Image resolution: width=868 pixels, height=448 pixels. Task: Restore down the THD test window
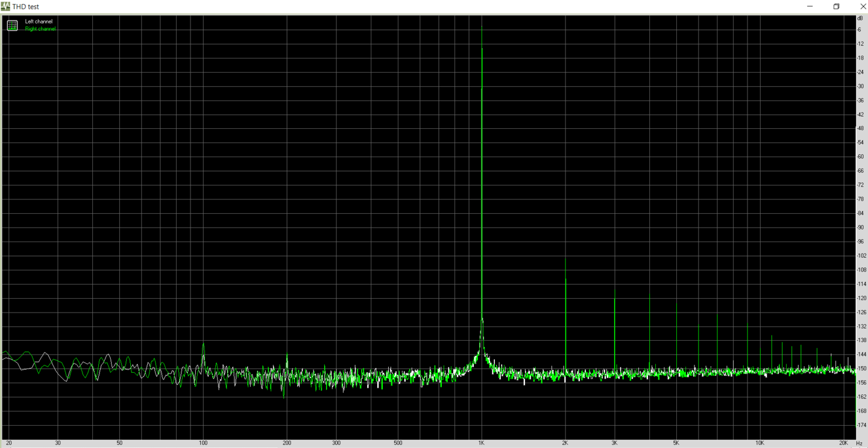[x=836, y=7]
